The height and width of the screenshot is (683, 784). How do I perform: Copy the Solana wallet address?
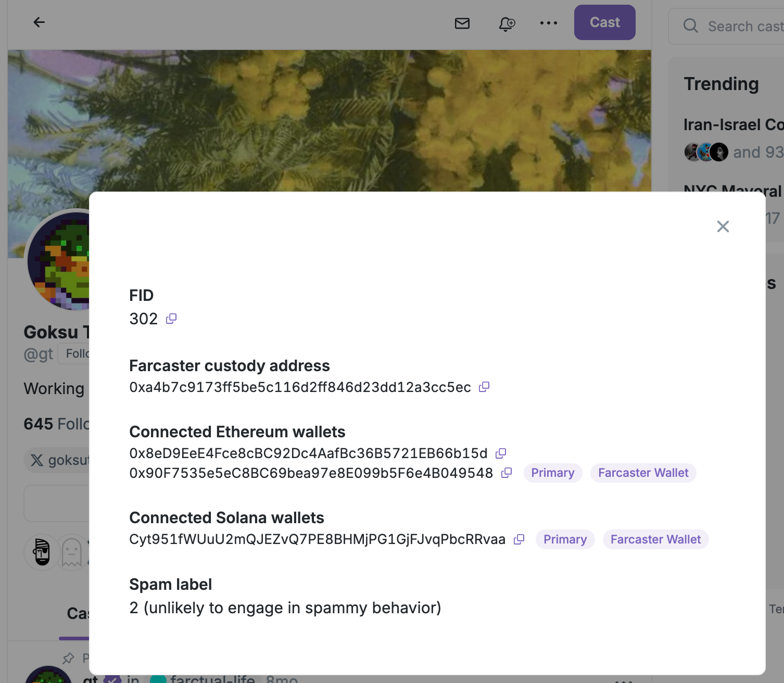(519, 539)
